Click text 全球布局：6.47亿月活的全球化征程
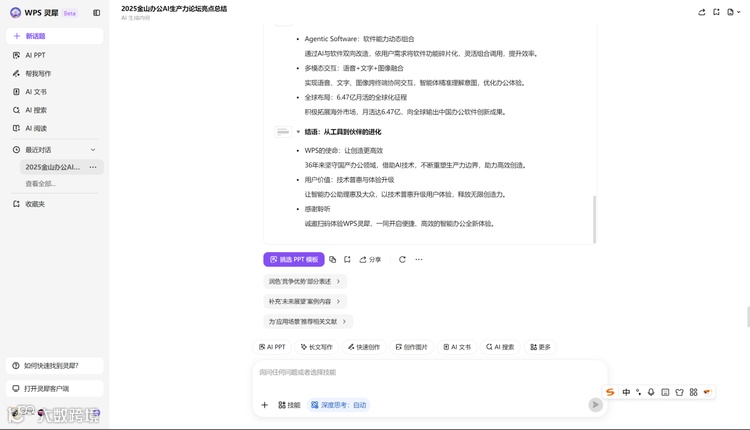 coord(355,97)
